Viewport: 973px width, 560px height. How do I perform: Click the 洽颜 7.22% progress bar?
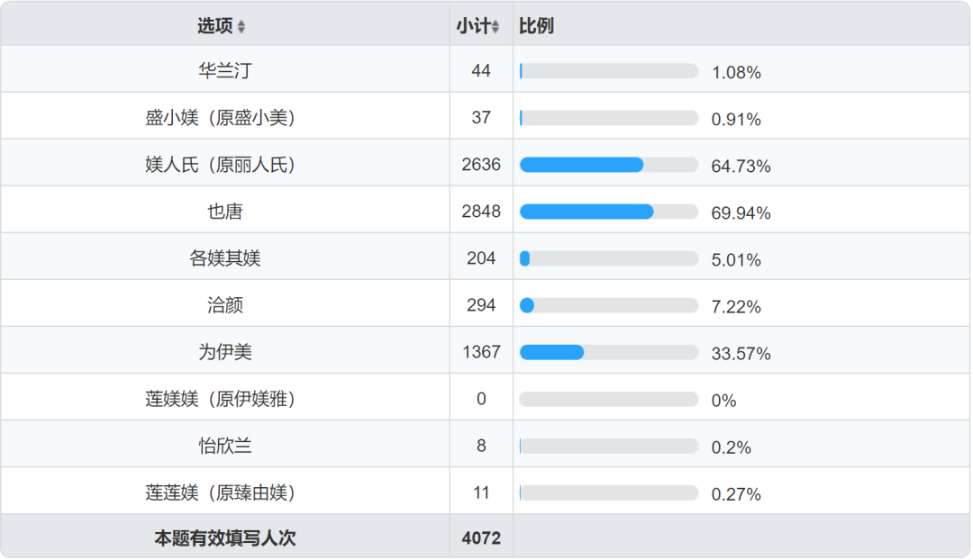(x=609, y=305)
